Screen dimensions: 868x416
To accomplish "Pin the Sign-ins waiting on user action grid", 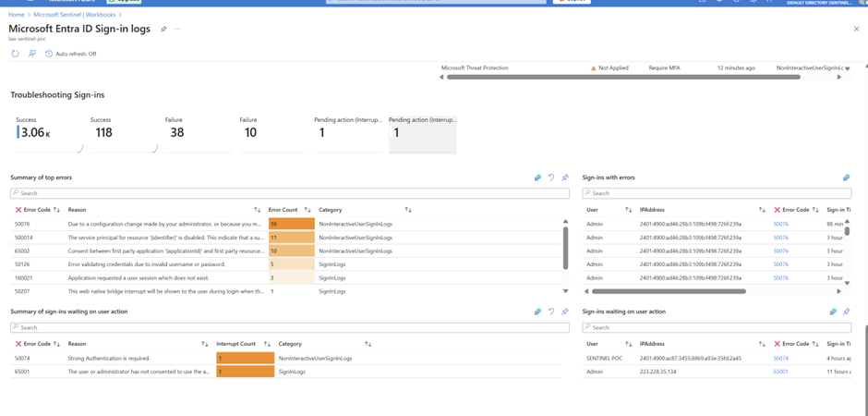I will (846, 312).
